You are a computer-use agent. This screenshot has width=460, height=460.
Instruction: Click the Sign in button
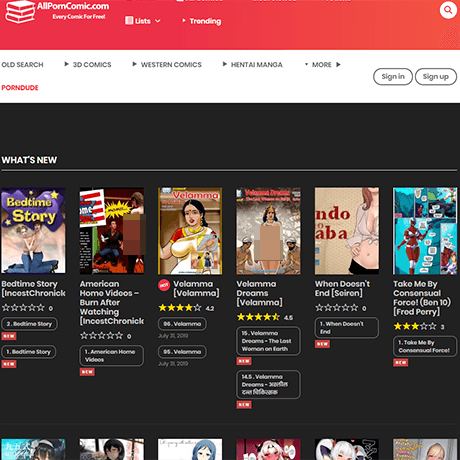coord(393,77)
